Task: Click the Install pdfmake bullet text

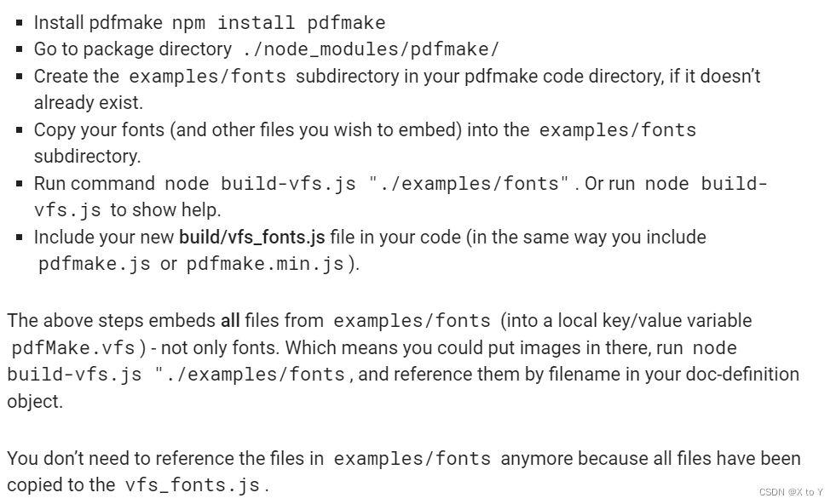Action: (97, 22)
